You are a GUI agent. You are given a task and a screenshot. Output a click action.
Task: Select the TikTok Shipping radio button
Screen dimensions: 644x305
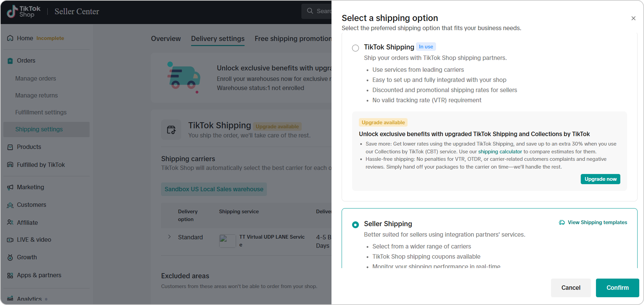355,48
